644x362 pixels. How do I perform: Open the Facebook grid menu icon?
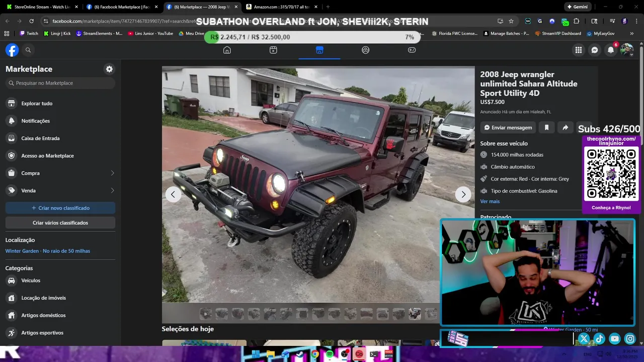[579, 50]
